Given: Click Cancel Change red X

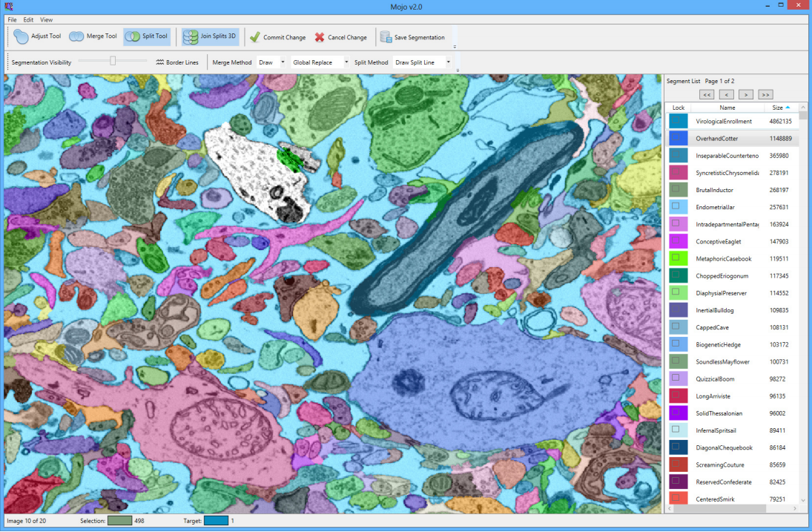Looking at the screenshot, I should pos(320,37).
